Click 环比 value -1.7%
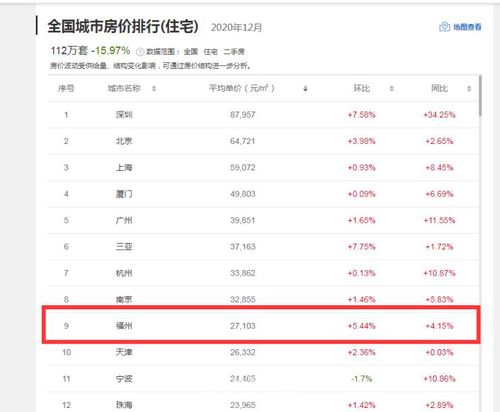500x412 pixels. 362,379
